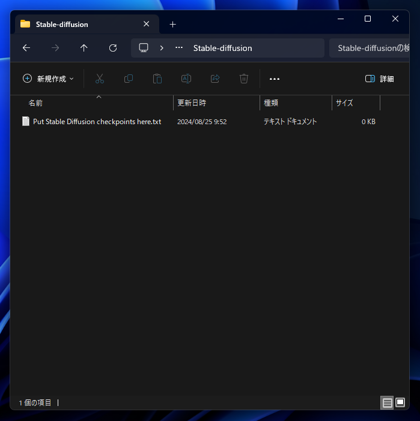Click the 0 KB size cell
Screen dimensions: 420x421
point(368,122)
